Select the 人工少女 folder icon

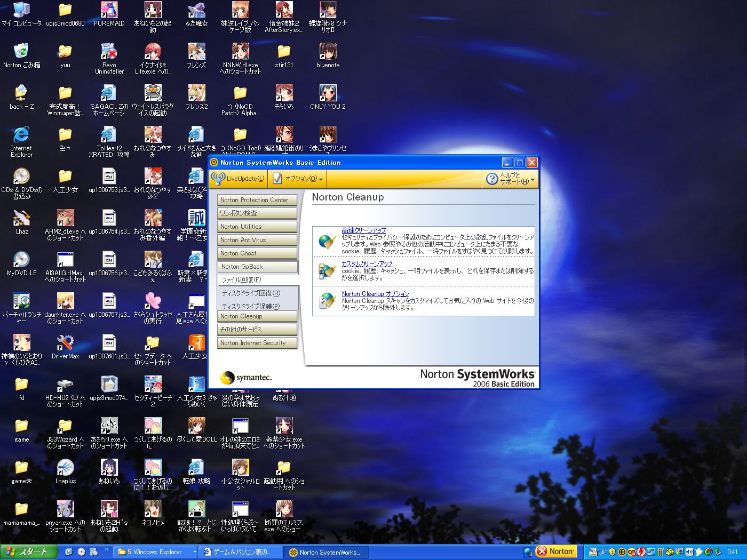click(65, 180)
